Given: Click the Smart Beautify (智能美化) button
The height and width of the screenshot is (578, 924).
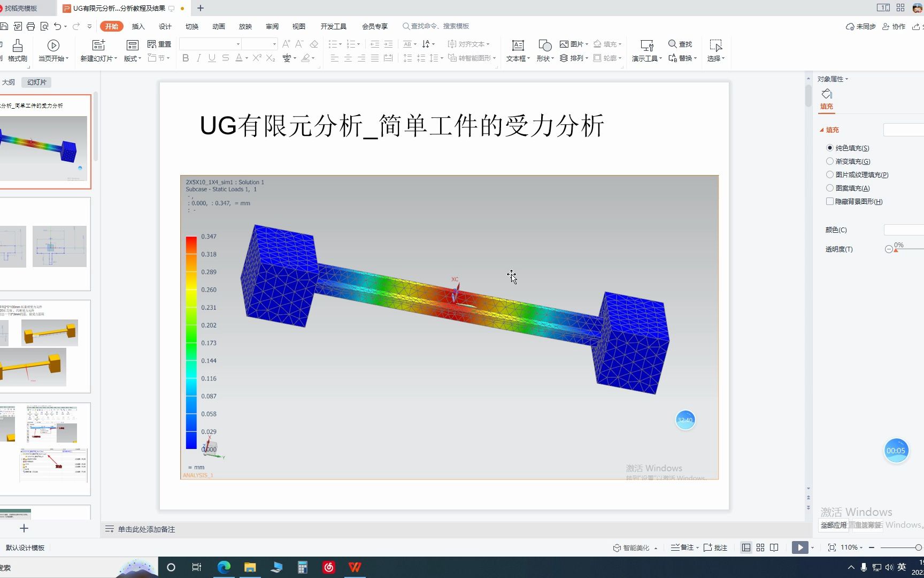Looking at the screenshot, I should [x=632, y=547].
